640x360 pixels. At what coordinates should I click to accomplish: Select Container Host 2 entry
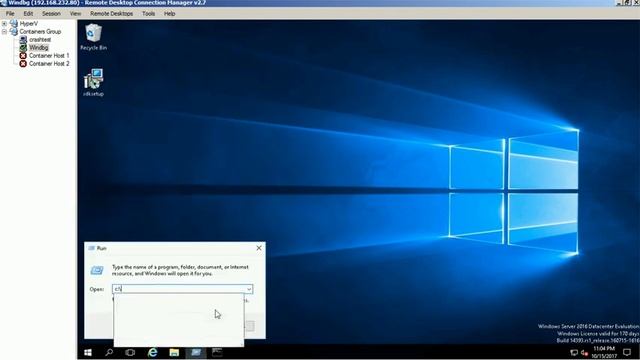(x=49, y=64)
